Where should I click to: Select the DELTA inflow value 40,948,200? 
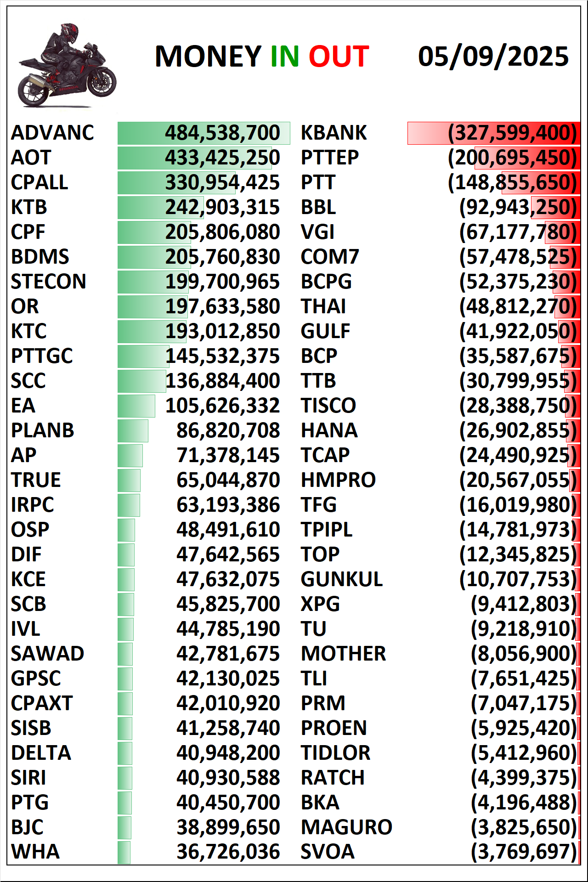(228, 753)
